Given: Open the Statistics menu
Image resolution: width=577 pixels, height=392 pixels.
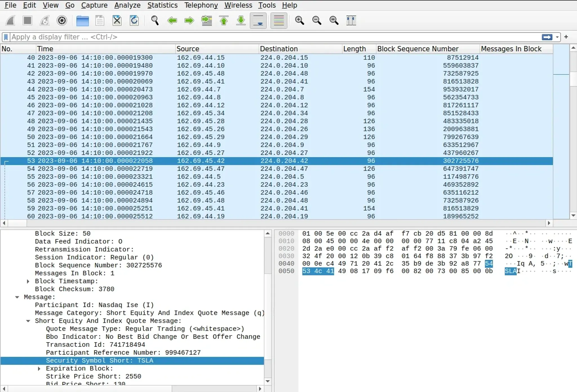Looking at the screenshot, I should pos(163,5).
